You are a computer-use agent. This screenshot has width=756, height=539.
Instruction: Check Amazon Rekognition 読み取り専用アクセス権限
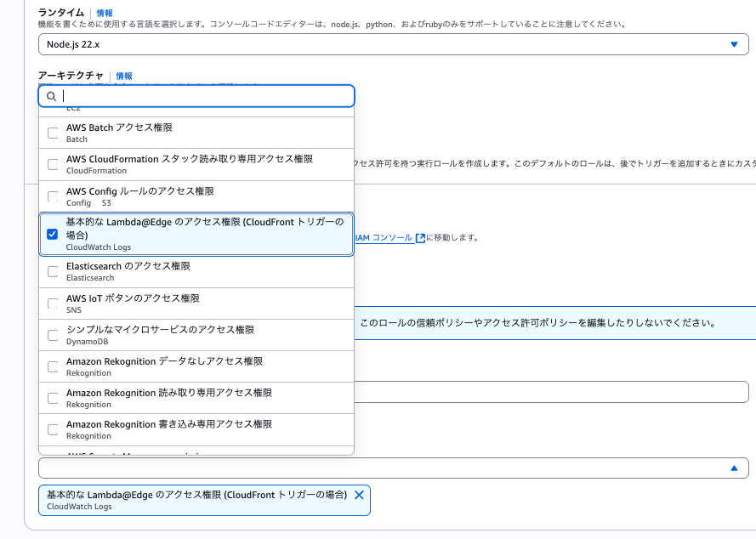[x=52, y=396]
